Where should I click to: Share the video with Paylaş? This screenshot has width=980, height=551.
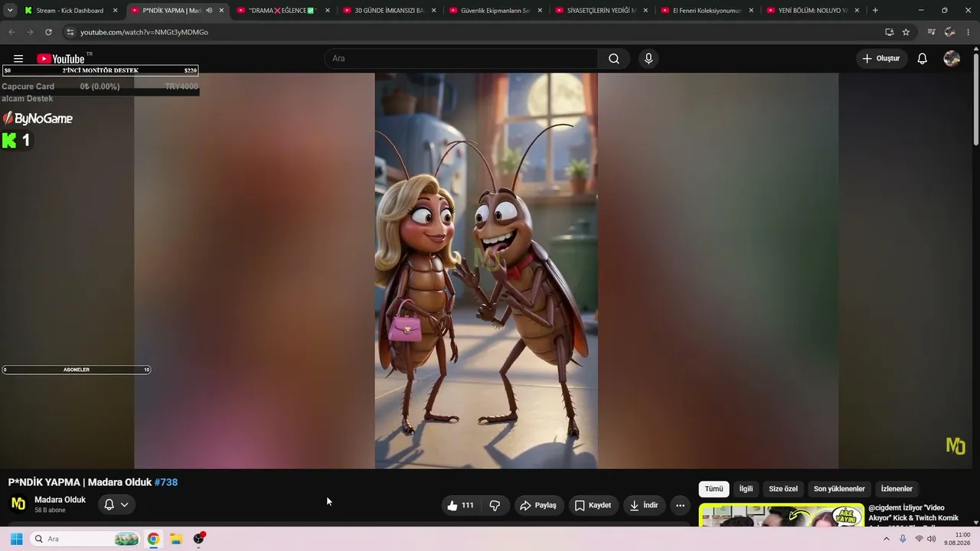pyautogui.click(x=538, y=505)
